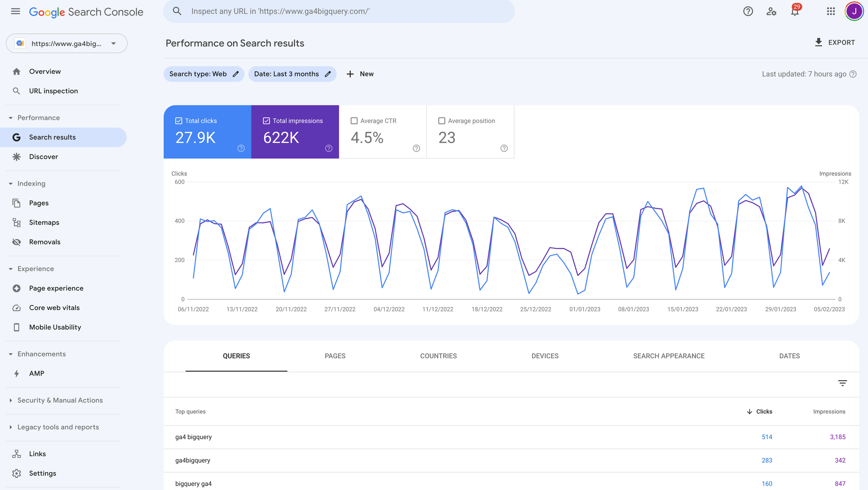Click help icon on Total impressions card
Screen dimensions: 868x490
click(x=329, y=148)
